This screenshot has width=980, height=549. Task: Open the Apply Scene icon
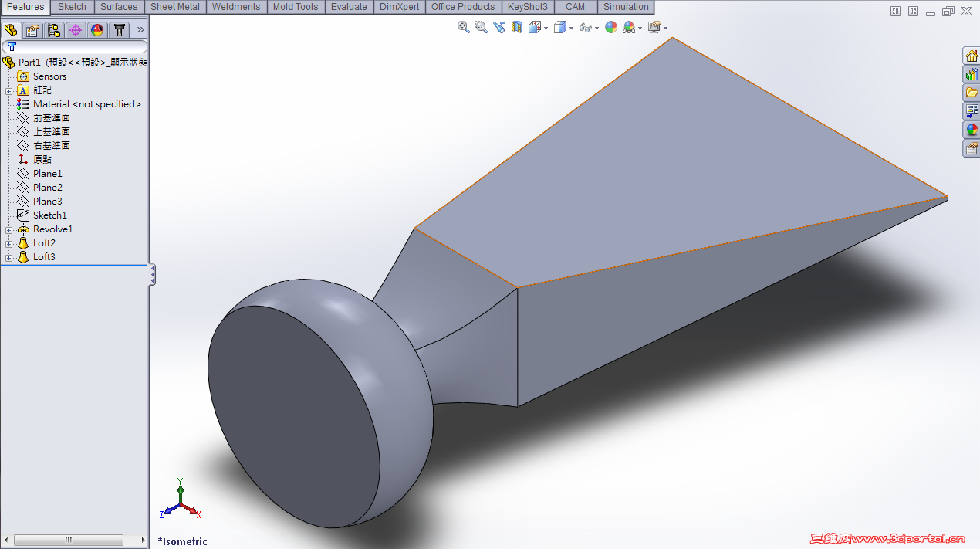(629, 27)
